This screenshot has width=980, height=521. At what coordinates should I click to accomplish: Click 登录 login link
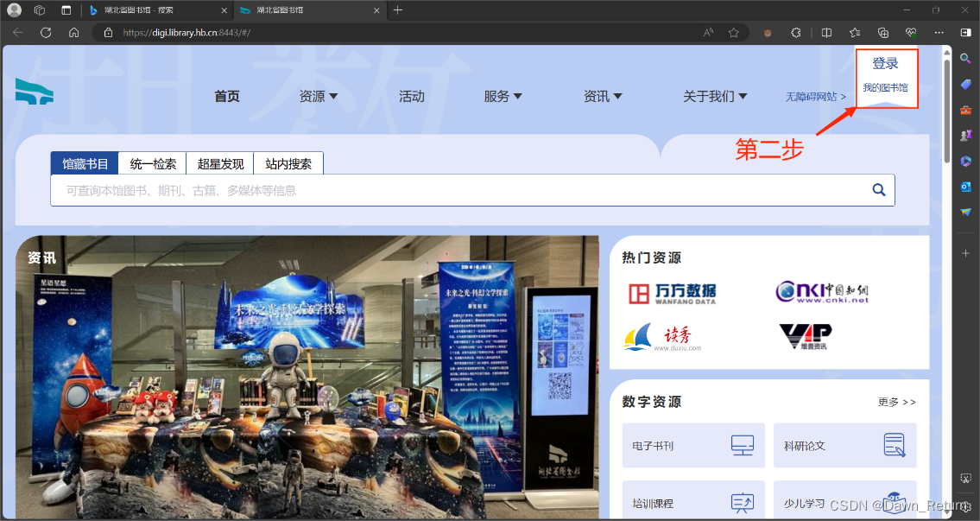click(885, 63)
